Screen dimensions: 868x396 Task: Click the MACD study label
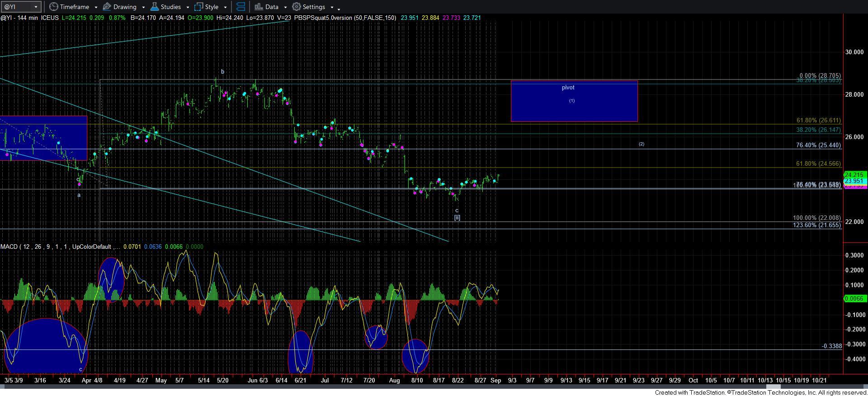pos(9,247)
